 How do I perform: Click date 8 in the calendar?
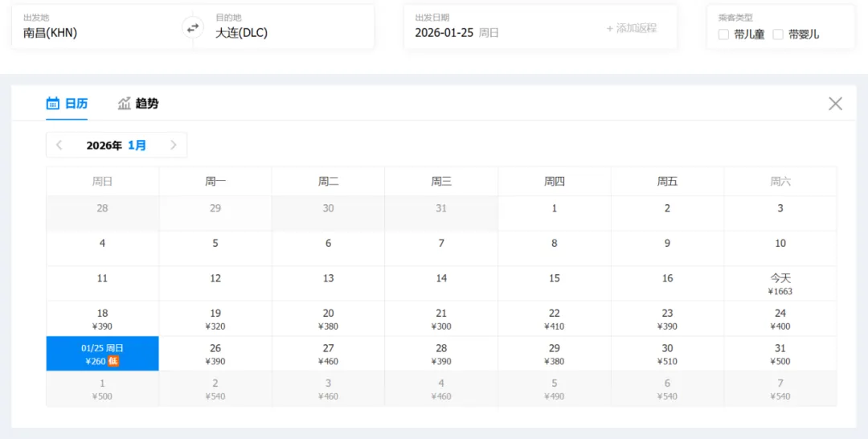[x=554, y=248]
